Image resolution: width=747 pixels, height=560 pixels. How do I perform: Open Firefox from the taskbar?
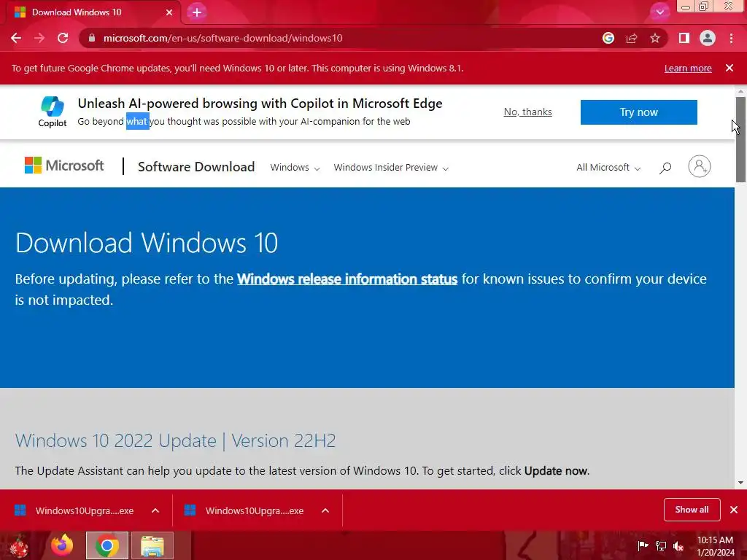pos(62,545)
